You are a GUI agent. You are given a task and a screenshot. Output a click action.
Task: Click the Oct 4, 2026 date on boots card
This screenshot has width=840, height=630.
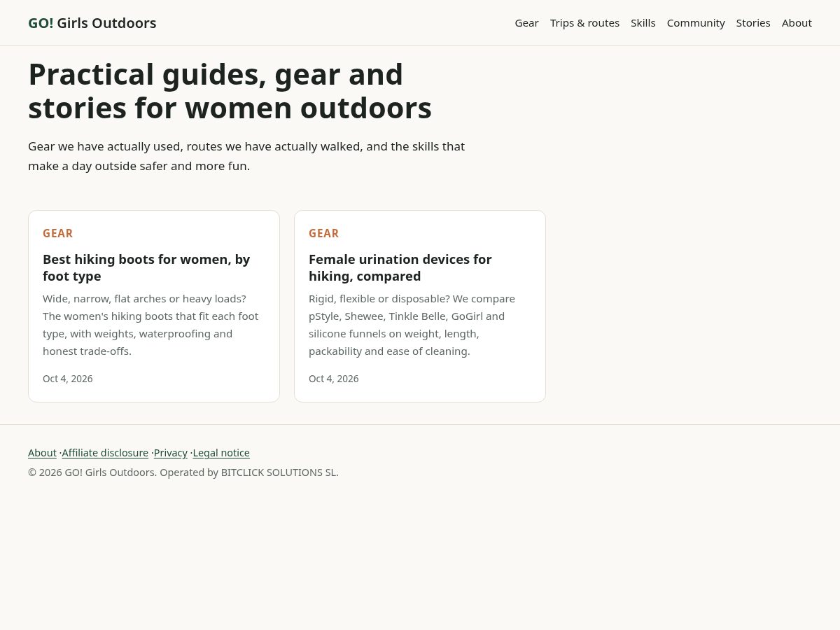68,379
